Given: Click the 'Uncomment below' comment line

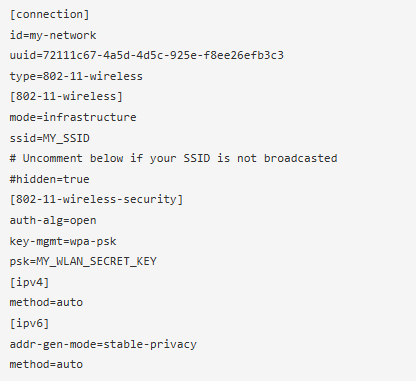Looking at the screenshot, I should [173, 158].
